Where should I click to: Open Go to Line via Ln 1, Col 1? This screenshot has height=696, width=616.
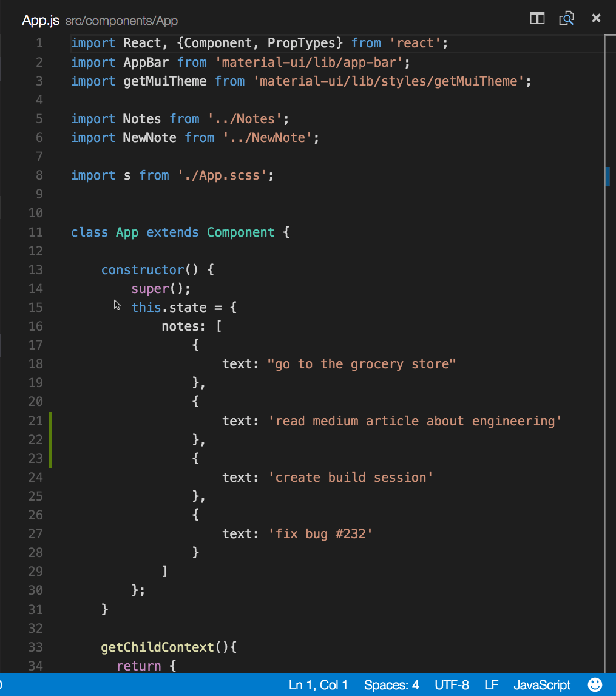click(x=319, y=684)
